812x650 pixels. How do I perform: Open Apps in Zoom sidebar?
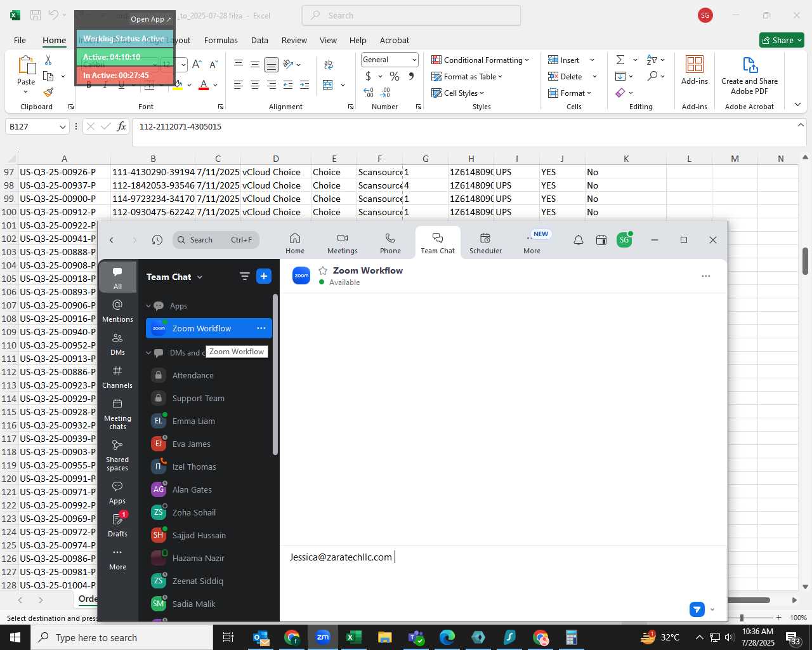coord(117,492)
